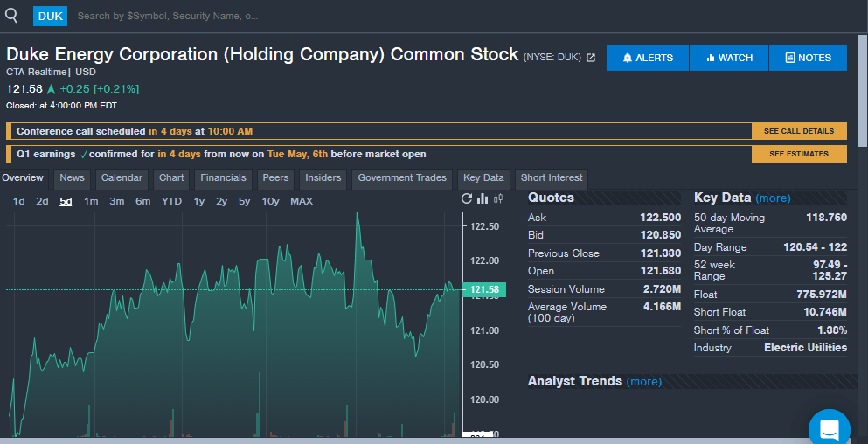The image size is (868, 444).
Task: Click the Duke Energy Corporation stock title
Action: tap(262, 54)
